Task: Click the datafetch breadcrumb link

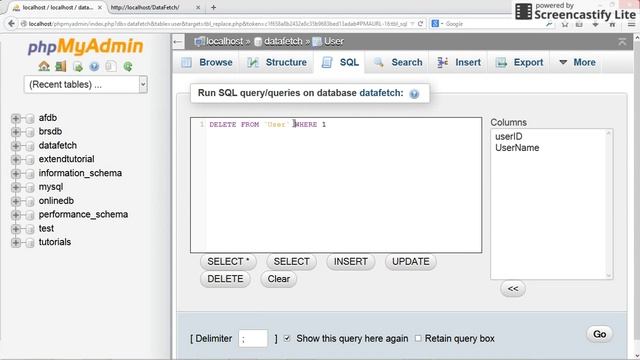Action: [x=283, y=42]
